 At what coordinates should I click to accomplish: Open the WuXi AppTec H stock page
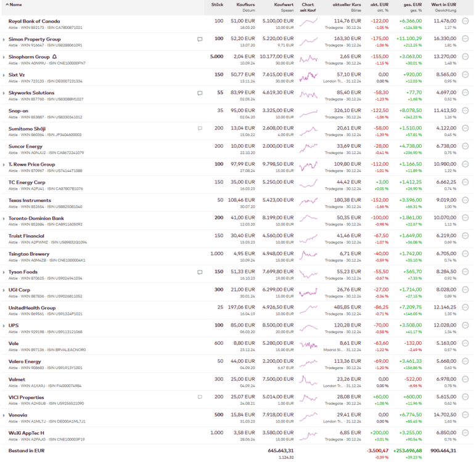pos(26,433)
